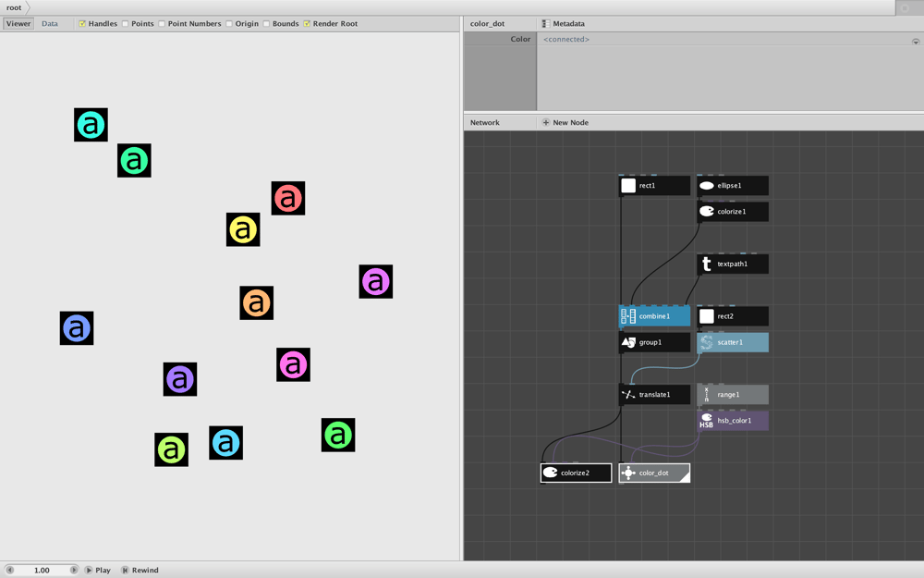This screenshot has height=578, width=924.
Task: Click the root breadcrumb
Action: (14, 7)
